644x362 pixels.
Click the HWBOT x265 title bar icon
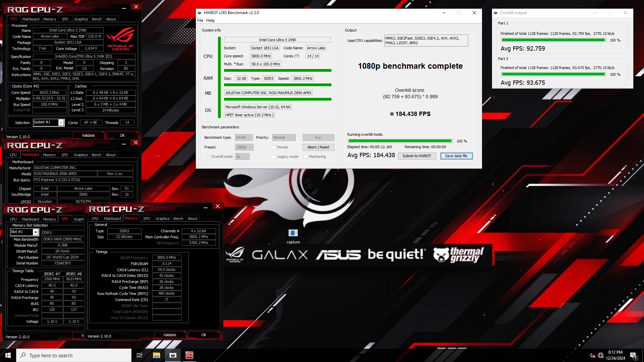pos(200,13)
